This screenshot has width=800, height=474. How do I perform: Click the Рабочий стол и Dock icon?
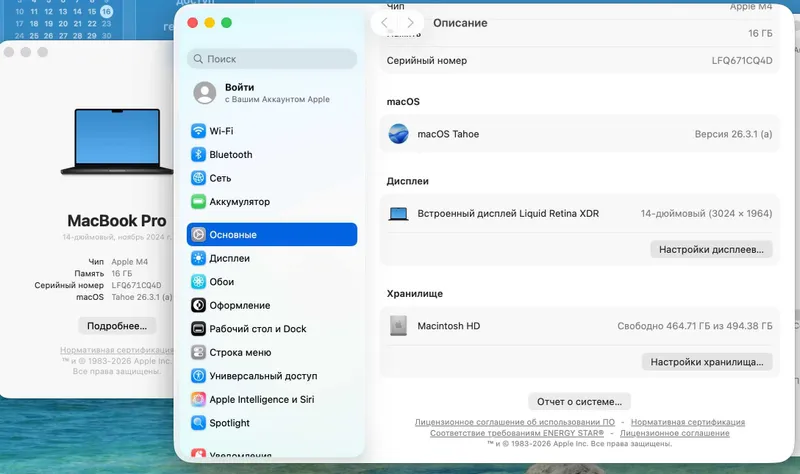tap(198, 329)
